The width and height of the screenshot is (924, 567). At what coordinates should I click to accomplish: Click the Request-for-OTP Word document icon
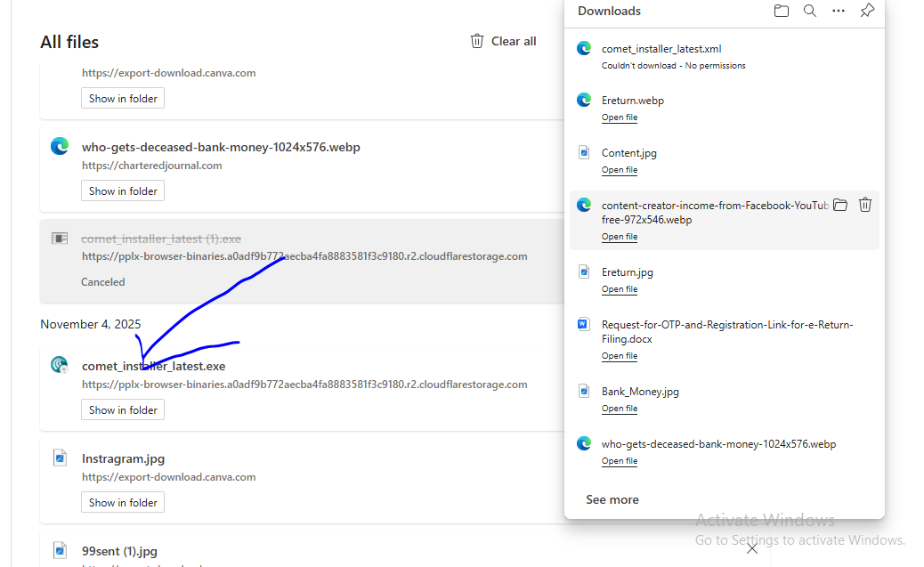584,324
